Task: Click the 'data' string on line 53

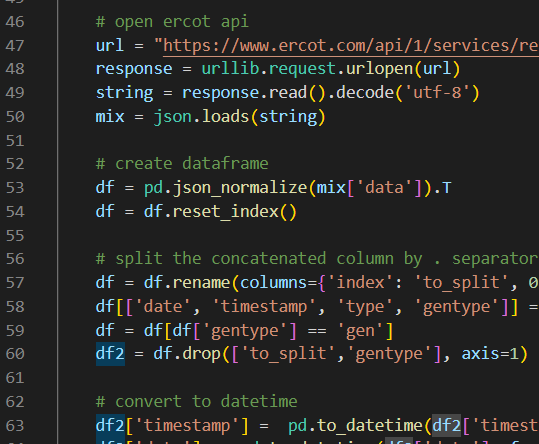Action: coord(384,188)
